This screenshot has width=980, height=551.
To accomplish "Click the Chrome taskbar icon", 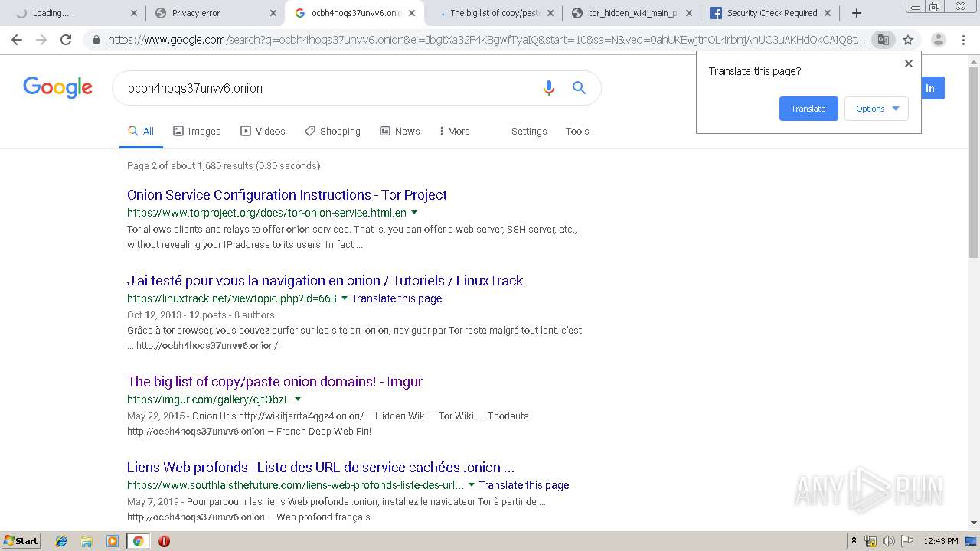I will (x=138, y=541).
